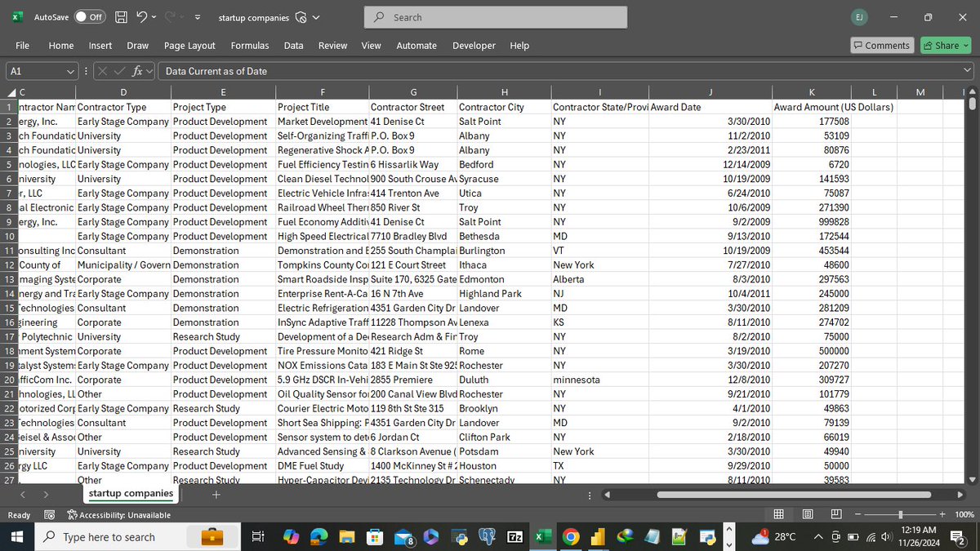Open the Draw tab
Viewport: 980px width, 551px height.
pyautogui.click(x=138, y=46)
